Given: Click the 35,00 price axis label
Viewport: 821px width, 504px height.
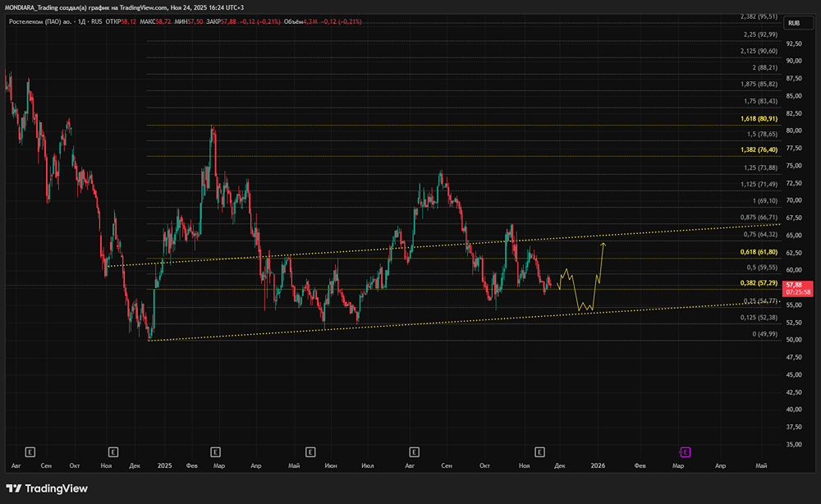Looking at the screenshot, I should click(794, 444).
